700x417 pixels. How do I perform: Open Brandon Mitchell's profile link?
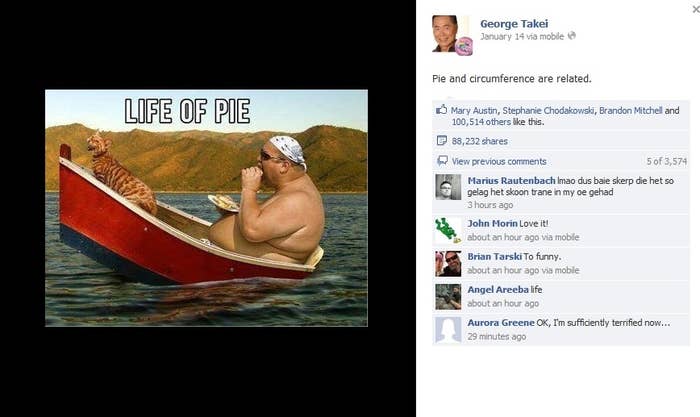[x=630, y=110]
